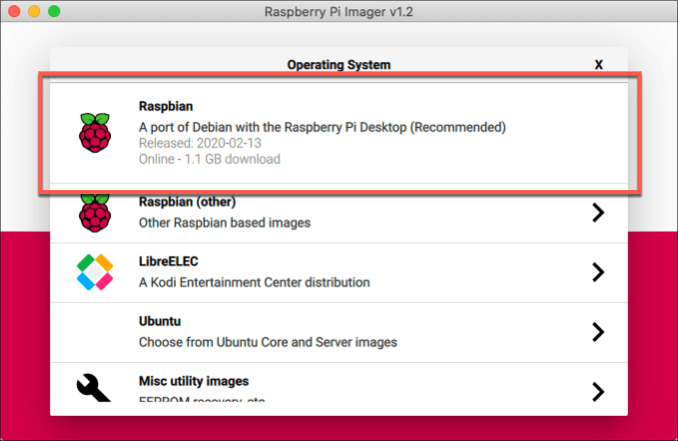Expand the Ubuntu chevron arrow

point(598,332)
